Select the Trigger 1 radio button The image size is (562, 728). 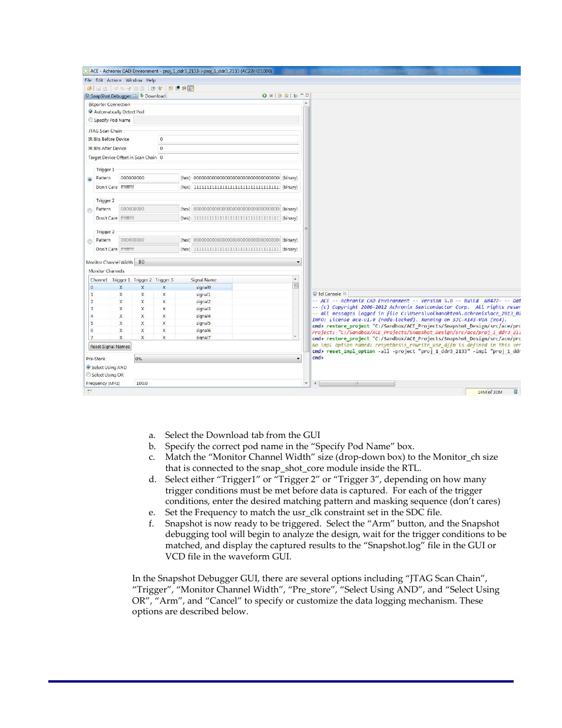tap(90, 179)
